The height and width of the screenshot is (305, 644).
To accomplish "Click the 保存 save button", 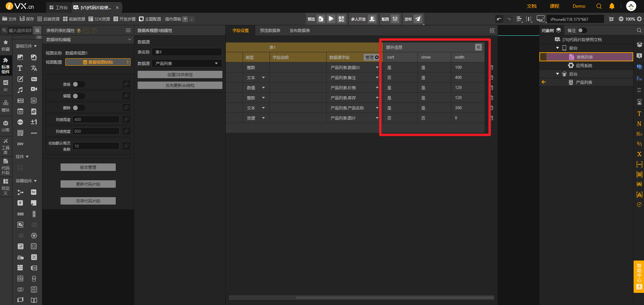I will click(x=27, y=19).
